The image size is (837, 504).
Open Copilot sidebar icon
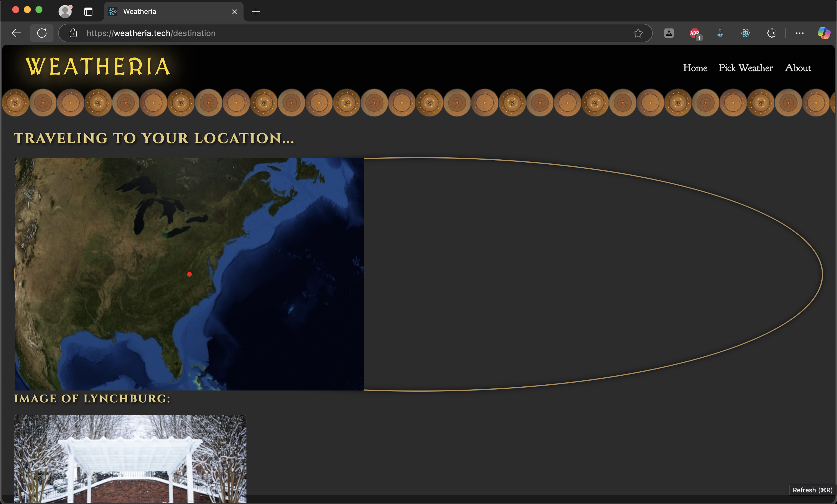point(824,33)
